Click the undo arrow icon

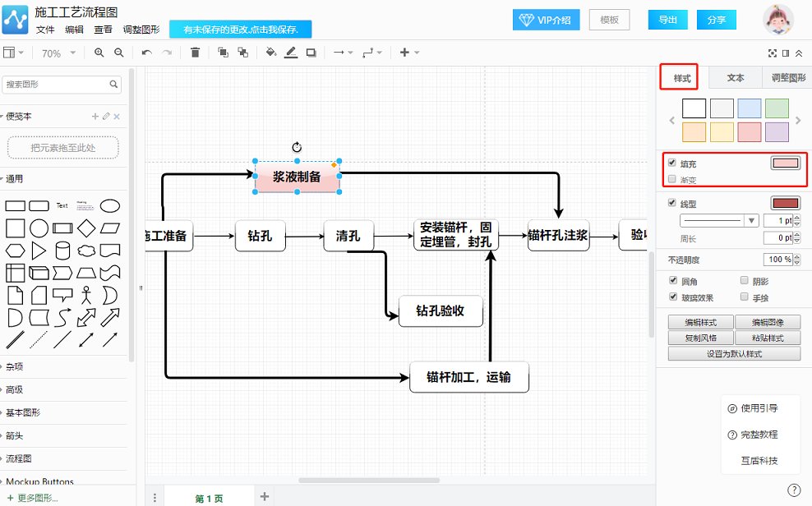pyautogui.click(x=146, y=53)
